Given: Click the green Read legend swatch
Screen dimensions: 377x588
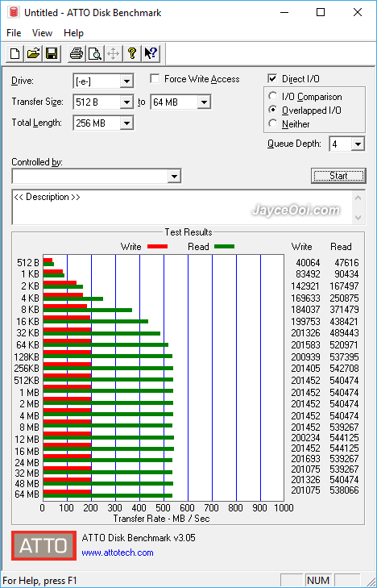Looking at the screenshot, I should click(x=224, y=247).
